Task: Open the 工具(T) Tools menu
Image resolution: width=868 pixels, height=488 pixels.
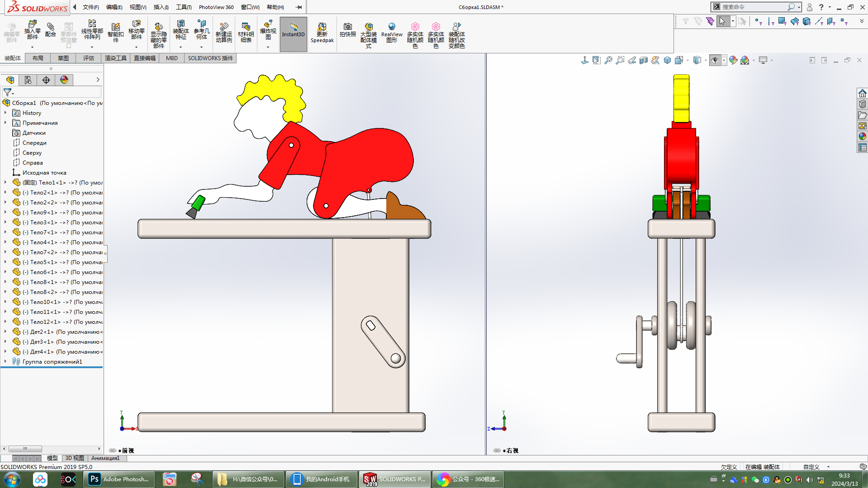Action: (x=184, y=7)
